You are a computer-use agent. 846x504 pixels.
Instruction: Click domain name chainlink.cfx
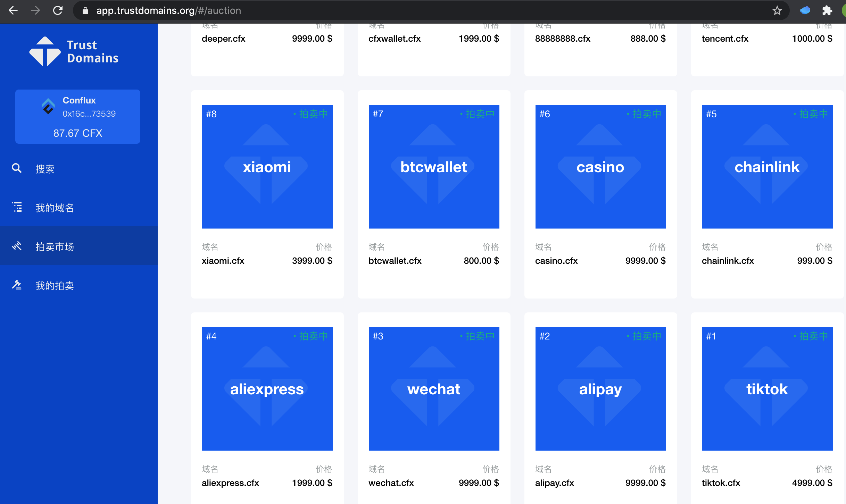point(728,261)
